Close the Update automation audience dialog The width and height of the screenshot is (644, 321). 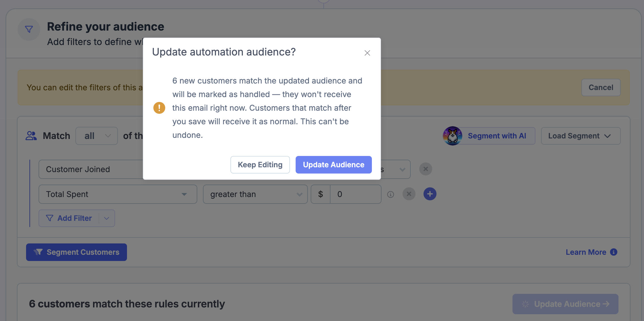click(367, 53)
